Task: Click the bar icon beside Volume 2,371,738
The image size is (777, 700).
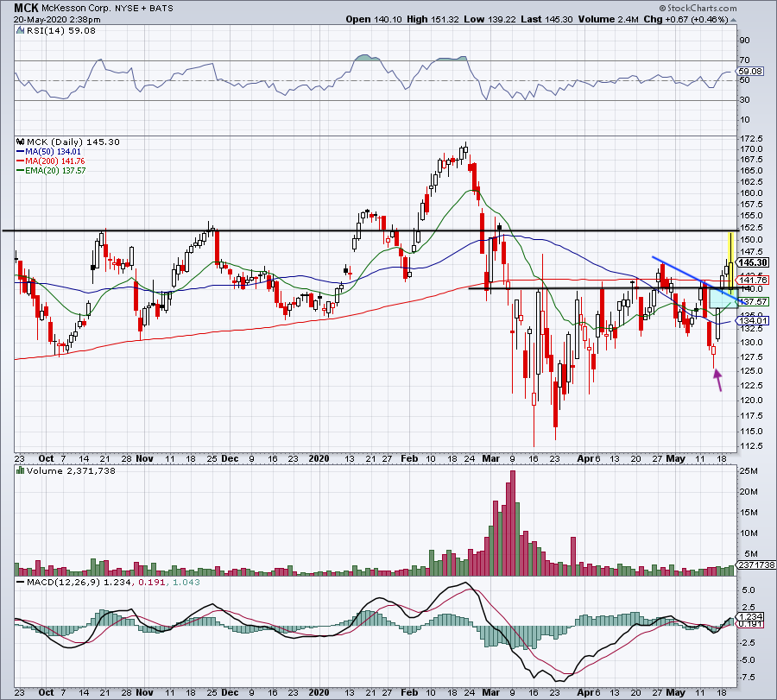Action: pos(21,470)
